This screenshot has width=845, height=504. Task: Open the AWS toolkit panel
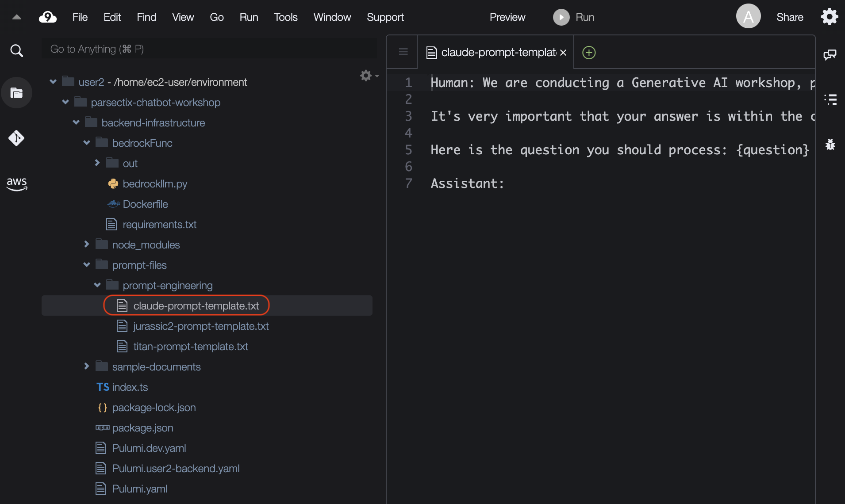pyautogui.click(x=16, y=183)
